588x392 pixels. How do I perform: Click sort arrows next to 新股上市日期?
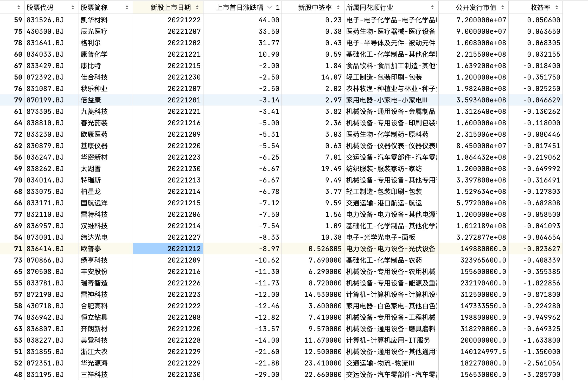tap(197, 8)
